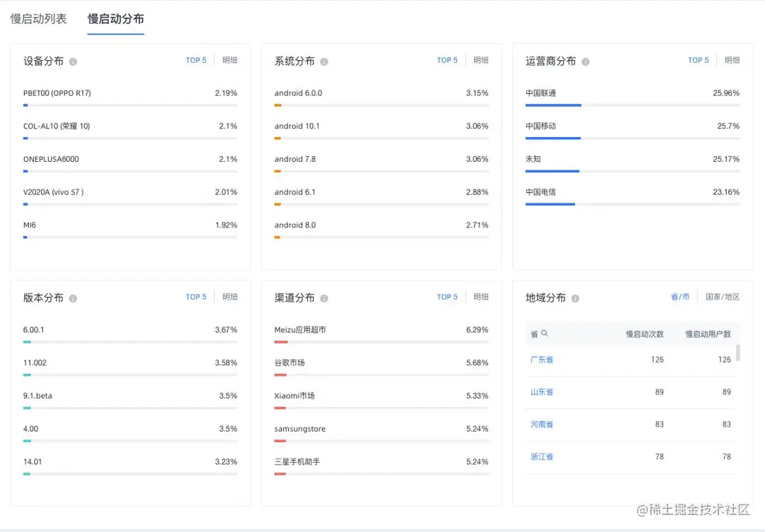Click the V2020A (vivo S7) device row

pyautogui.click(x=130, y=196)
